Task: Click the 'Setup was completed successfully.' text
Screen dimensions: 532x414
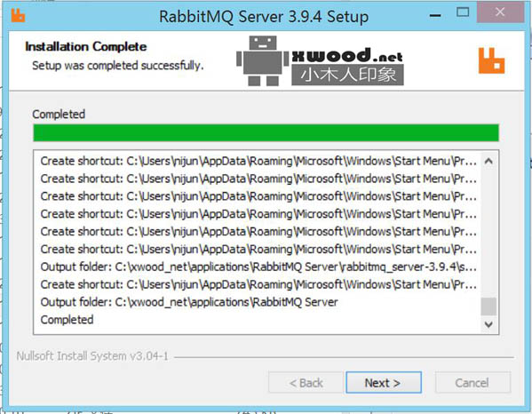Action: (x=118, y=65)
